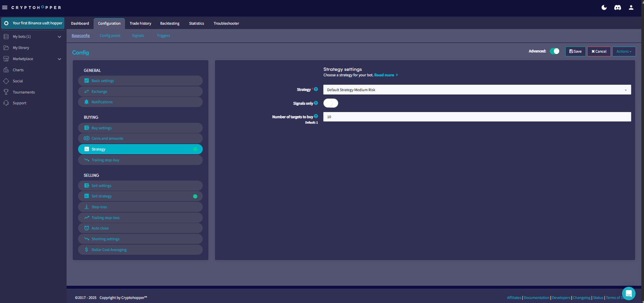The width and height of the screenshot is (644, 303).
Task: Click the Social sidebar icon
Action: pyautogui.click(x=6, y=81)
